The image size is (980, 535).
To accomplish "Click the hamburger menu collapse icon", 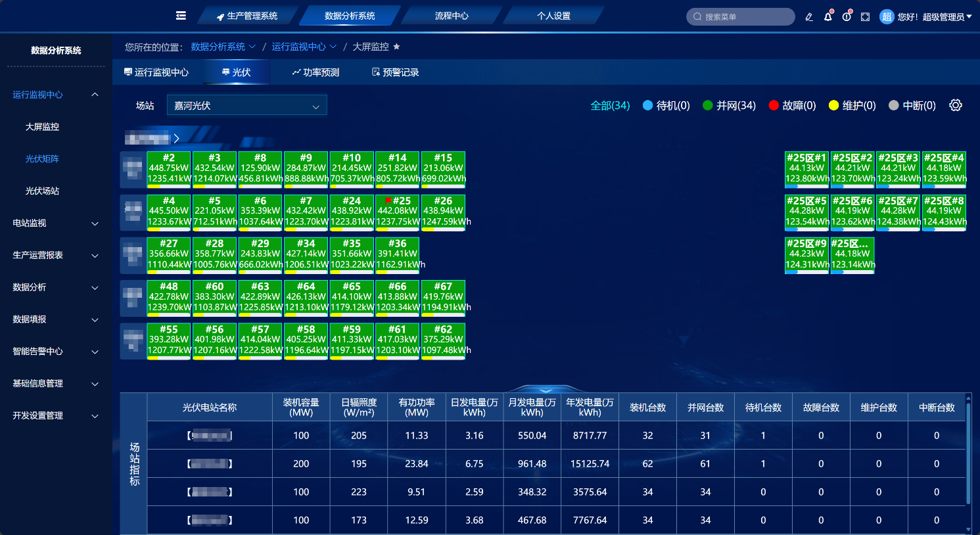I will 181,16.
